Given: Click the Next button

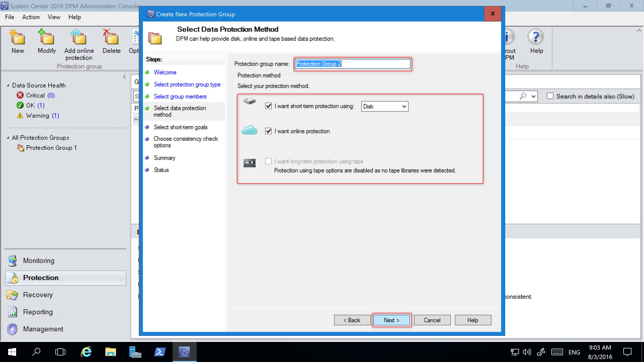Looking at the screenshot, I should [x=391, y=320].
